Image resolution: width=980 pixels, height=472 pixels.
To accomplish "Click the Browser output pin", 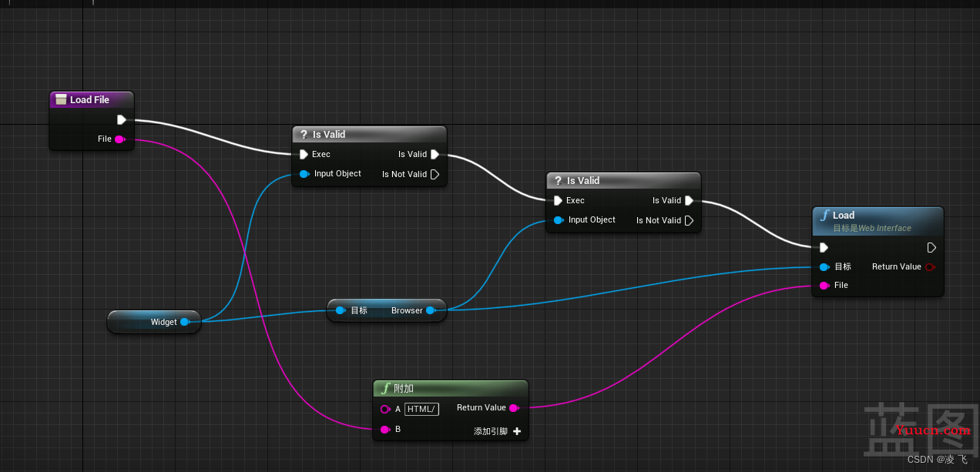I will pos(431,310).
